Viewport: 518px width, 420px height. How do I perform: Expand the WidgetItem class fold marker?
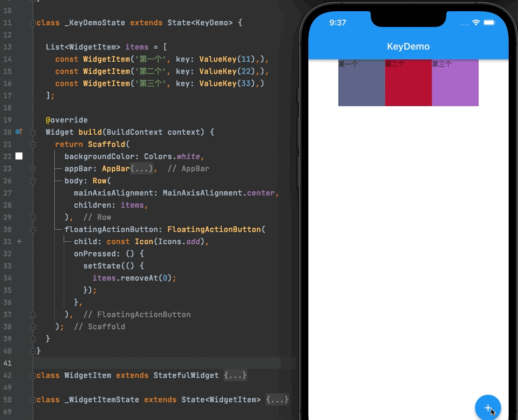click(33, 376)
